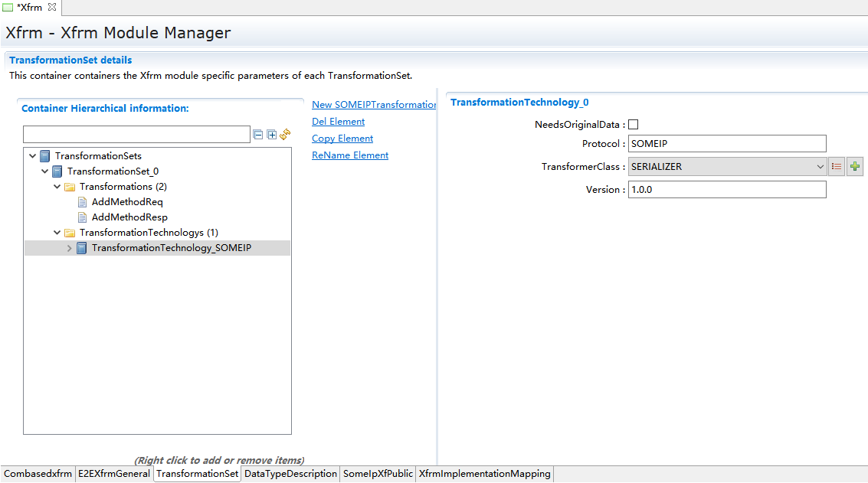Click the Copy Element link
The height and width of the screenshot is (483, 868).
[x=342, y=139]
